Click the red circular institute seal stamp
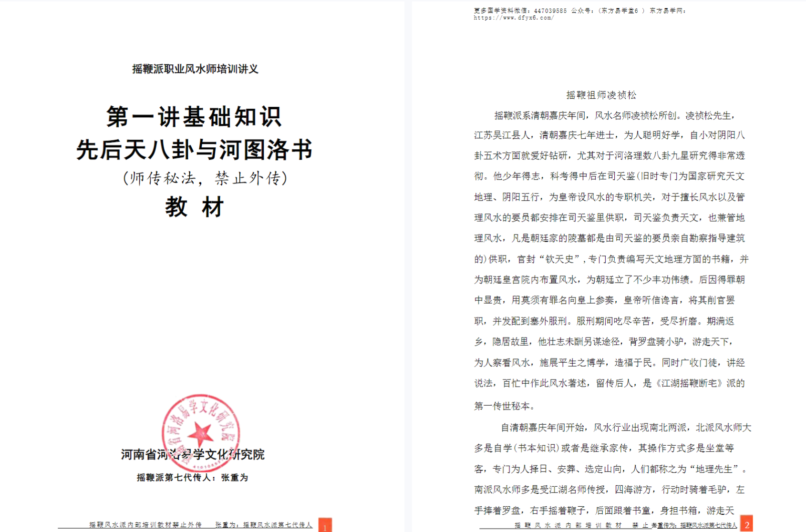This screenshot has height=532, width=806. 201,433
